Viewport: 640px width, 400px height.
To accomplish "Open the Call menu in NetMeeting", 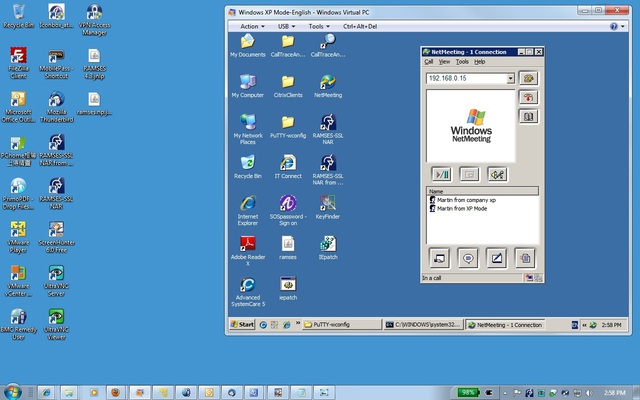I will (x=429, y=62).
